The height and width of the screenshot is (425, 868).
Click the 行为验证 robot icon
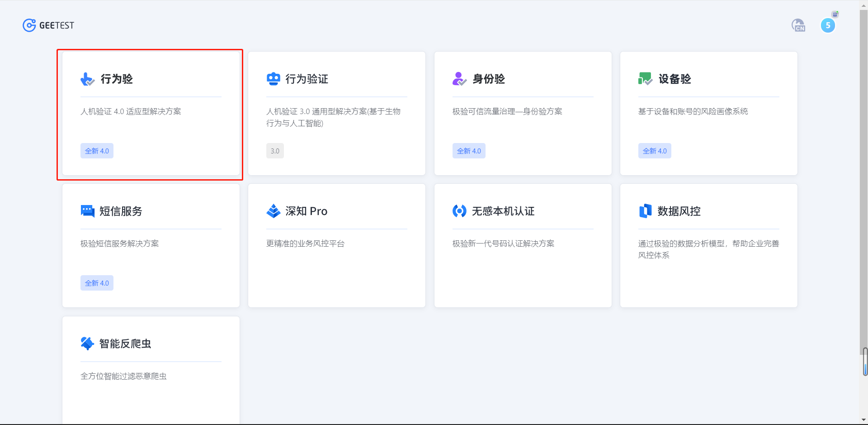pyautogui.click(x=273, y=78)
